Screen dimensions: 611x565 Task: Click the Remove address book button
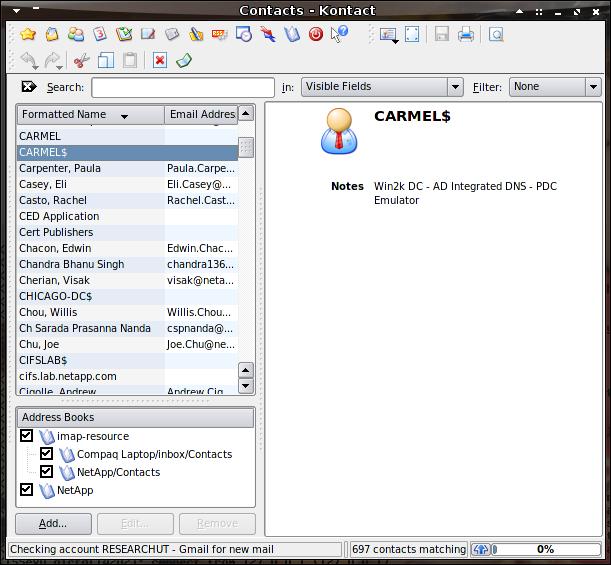point(217,524)
